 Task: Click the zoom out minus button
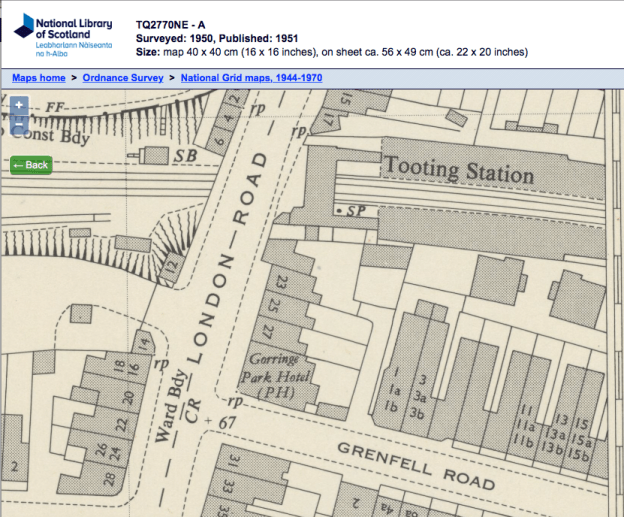tap(19, 125)
